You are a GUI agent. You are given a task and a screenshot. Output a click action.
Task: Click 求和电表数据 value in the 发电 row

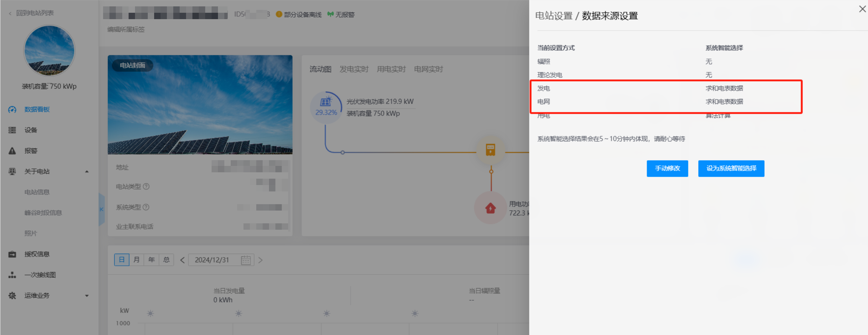click(724, 88)
